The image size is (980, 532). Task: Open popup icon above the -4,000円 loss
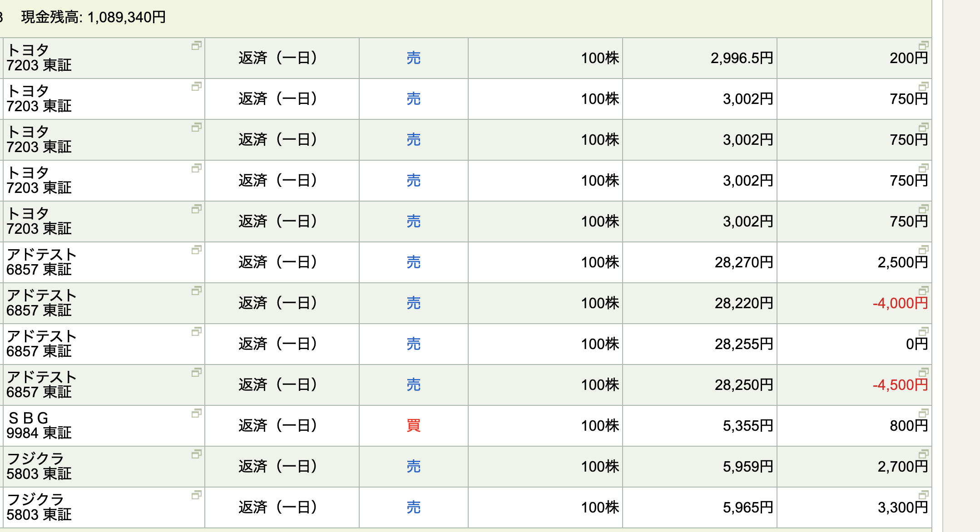(x=924, y=291)
